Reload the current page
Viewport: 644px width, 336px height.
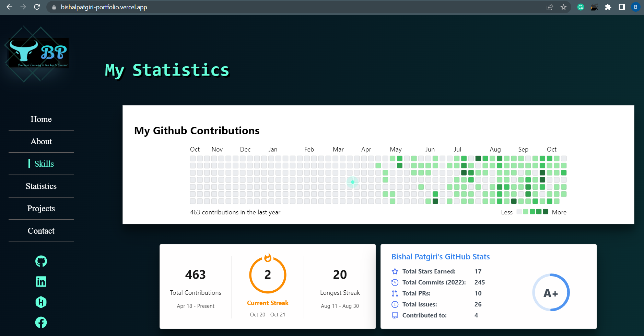point(37,7)
